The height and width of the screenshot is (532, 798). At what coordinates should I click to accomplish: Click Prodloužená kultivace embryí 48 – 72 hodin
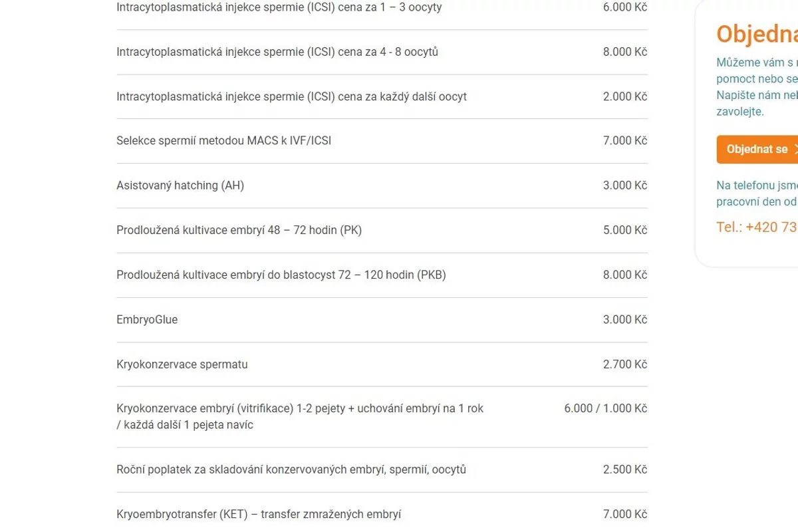(239, 230)
